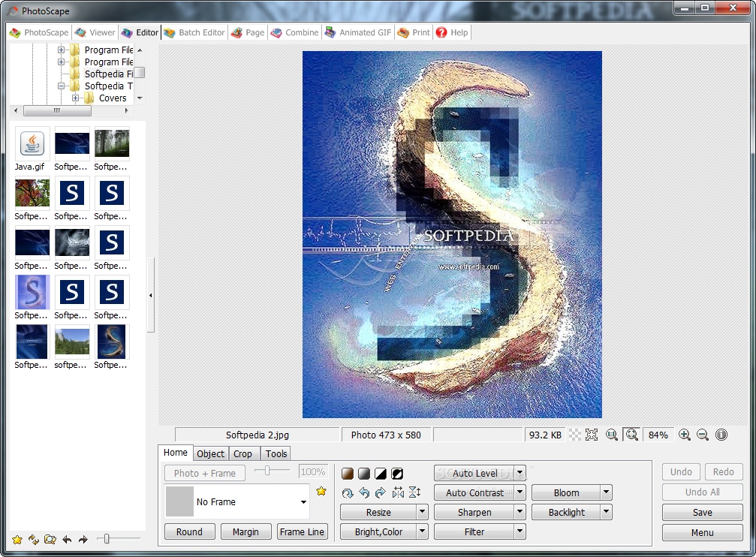Go back with the left arrow icon
This screenshot has width=756, height=557.
pyautogui.click(x=67, y=540)
